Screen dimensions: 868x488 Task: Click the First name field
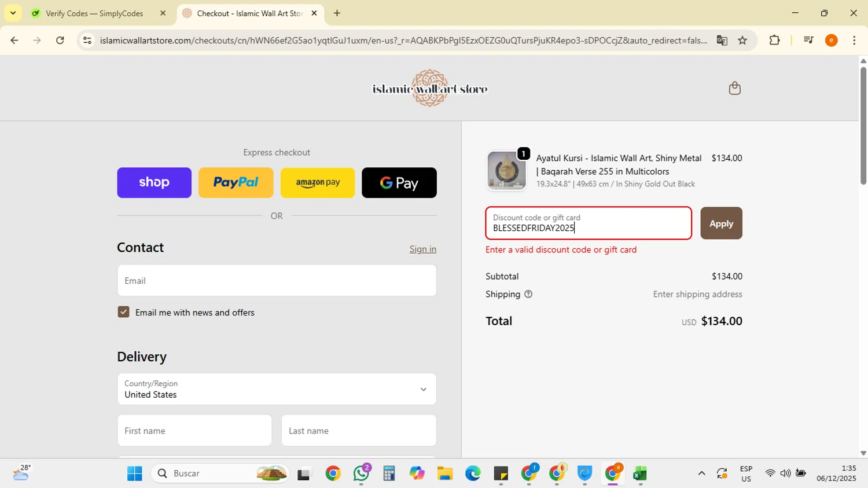click(194, 431)
